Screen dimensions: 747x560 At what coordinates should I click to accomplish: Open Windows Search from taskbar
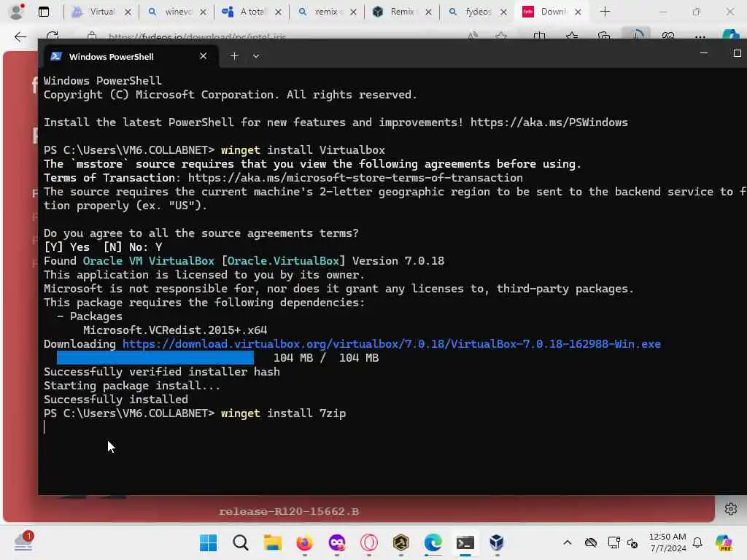241,542
